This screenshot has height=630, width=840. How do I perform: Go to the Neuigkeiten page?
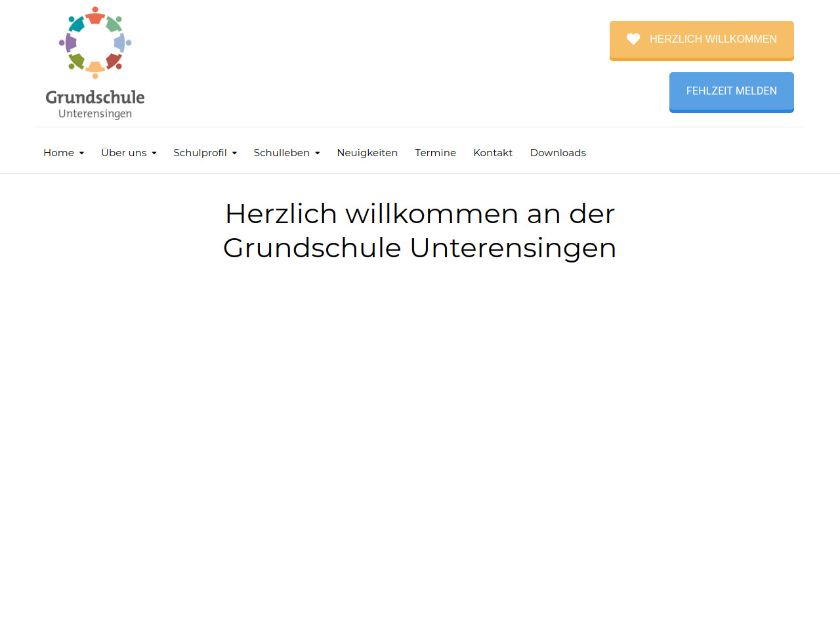(x=367, y=153)
